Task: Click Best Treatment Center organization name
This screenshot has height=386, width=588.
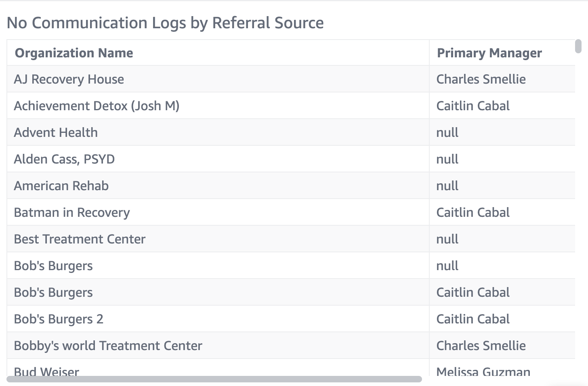Action: pos(79,239)
